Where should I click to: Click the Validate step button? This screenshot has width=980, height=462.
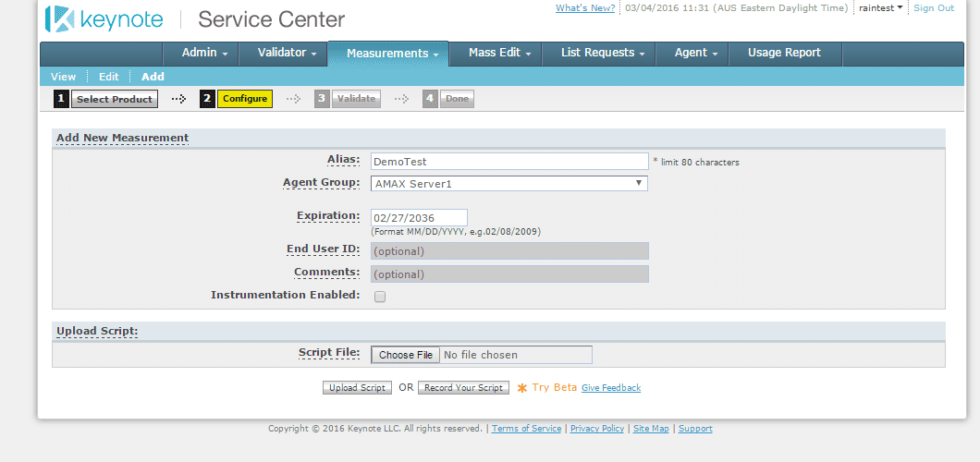(356, 99)
